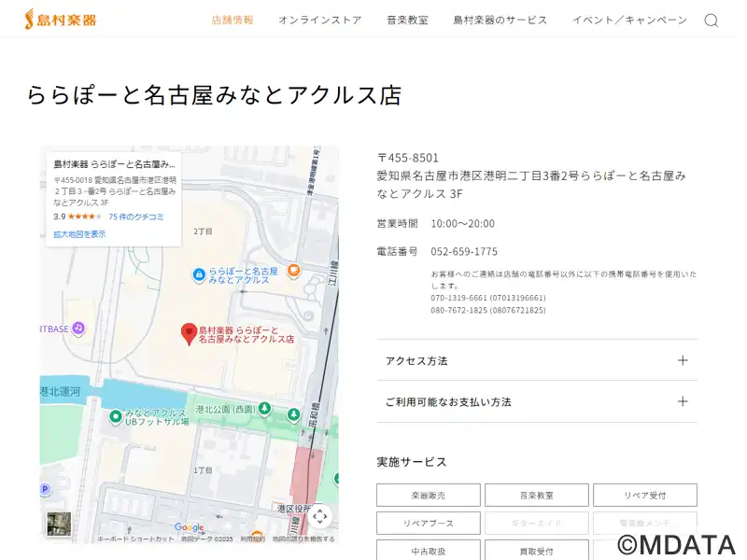This screenshot has width=747, height=560.
Task: Click the Google logo on map
Action: pyautogui.click(x=190, y=527)
